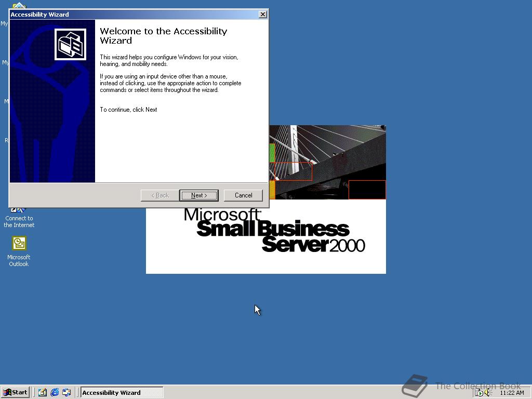Screen dimensions: 532x399
Task: Click the greyed-out Back button
Action: [x=160, y=195]
